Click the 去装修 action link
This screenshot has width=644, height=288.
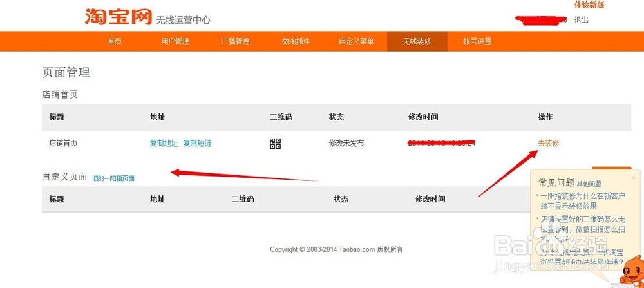548,144
